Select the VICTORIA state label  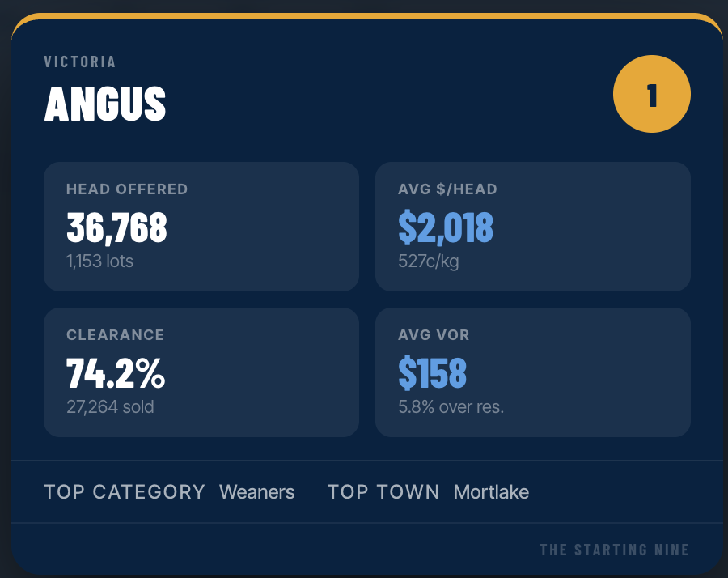80,62
